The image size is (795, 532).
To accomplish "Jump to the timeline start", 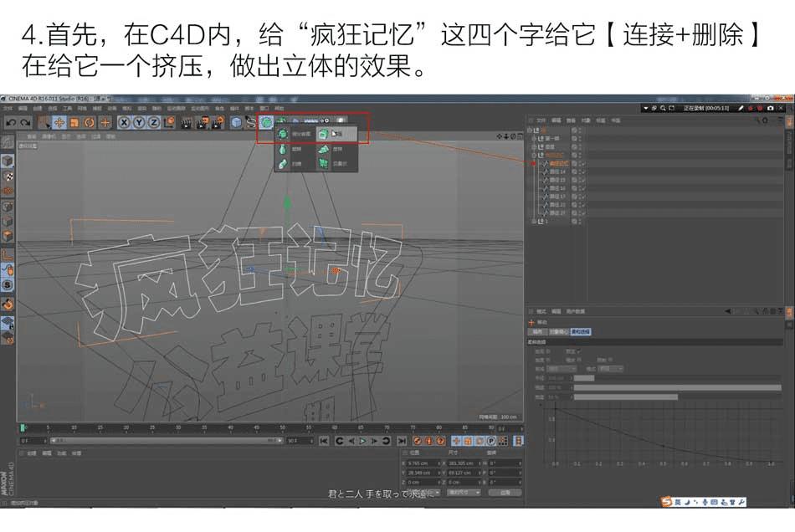I will 324,442.
